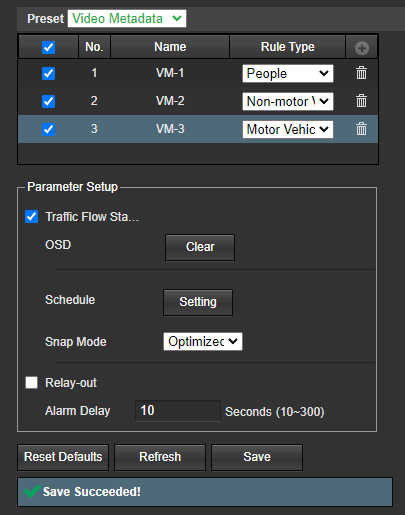Open the Schedule Setting button
This screenshot has height=515, width=405.
click(x=198, y=302)
